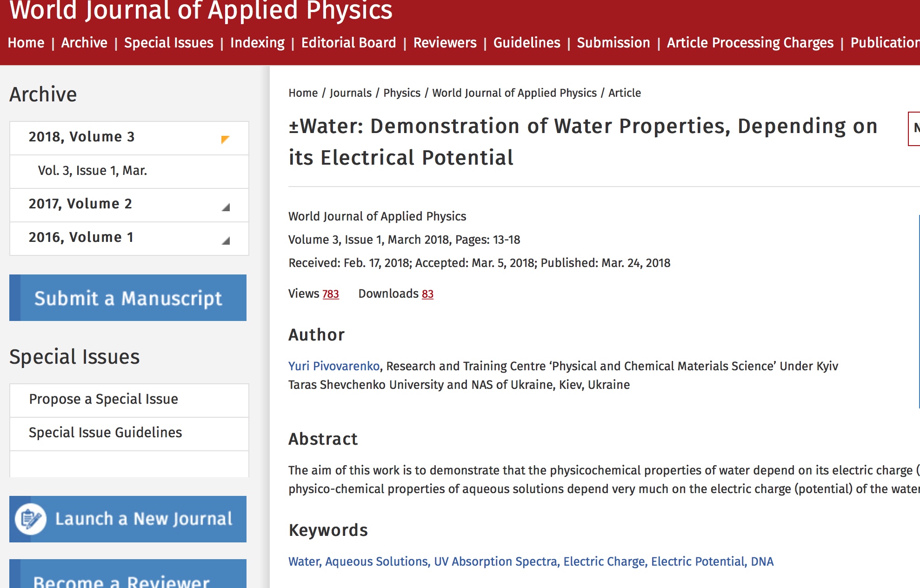Open Special Issues in top navigation

168,43
